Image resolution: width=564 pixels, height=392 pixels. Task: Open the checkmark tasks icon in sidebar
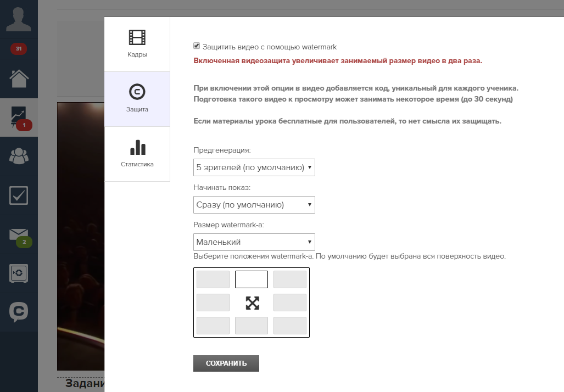19,195
